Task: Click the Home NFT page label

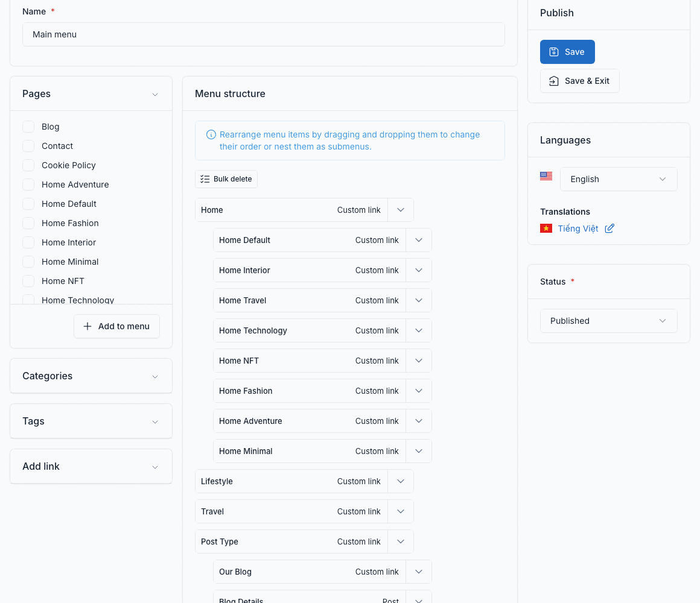Action: [63, 281]
